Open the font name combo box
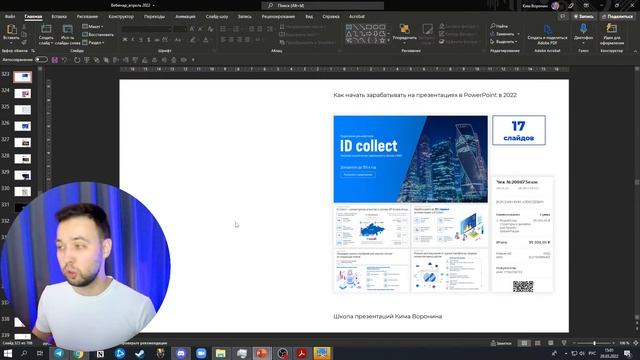 [146, 29]
